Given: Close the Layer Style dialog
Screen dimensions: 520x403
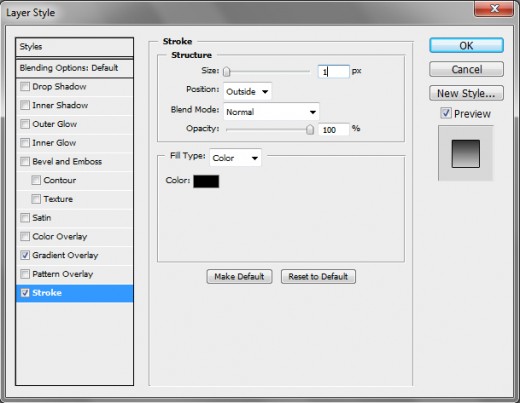Looking at the screenshot, I should (494, 8).
